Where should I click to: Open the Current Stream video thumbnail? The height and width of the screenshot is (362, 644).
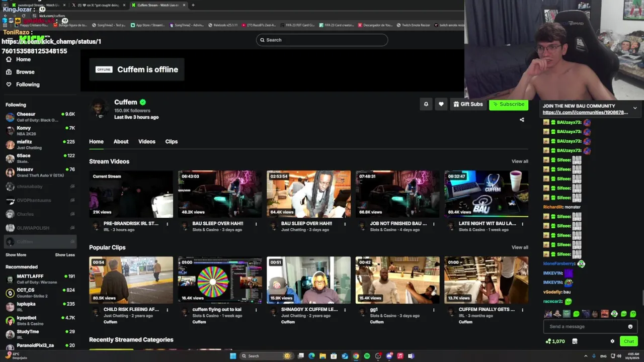click(x=131, y=194)
